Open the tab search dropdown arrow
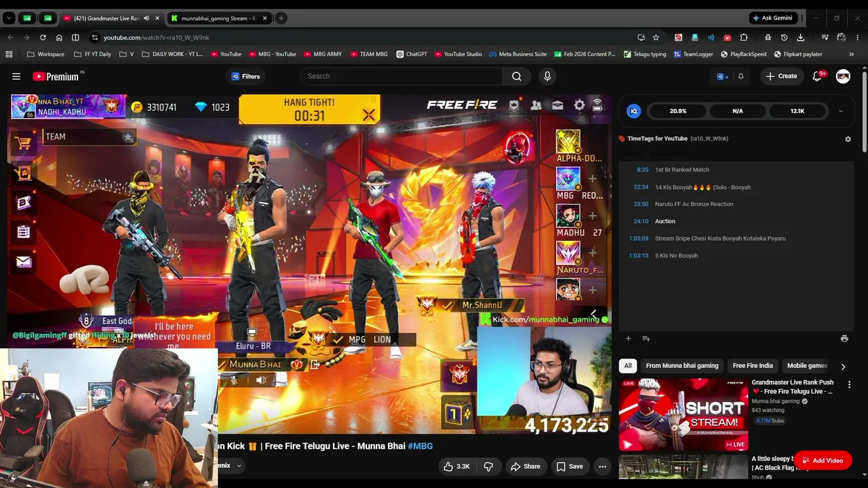The width and height of the screenshot is (868, 488). [x=9, y=18]
